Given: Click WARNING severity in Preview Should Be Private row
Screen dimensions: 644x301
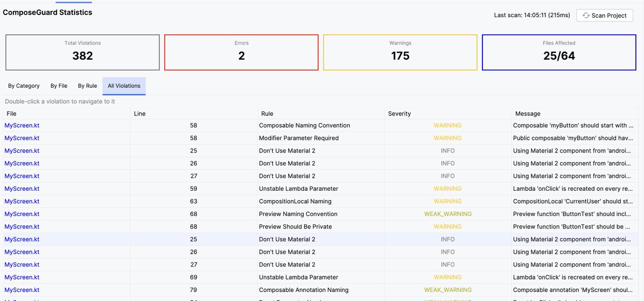Looking at the screenshot, I should [448, 227].
